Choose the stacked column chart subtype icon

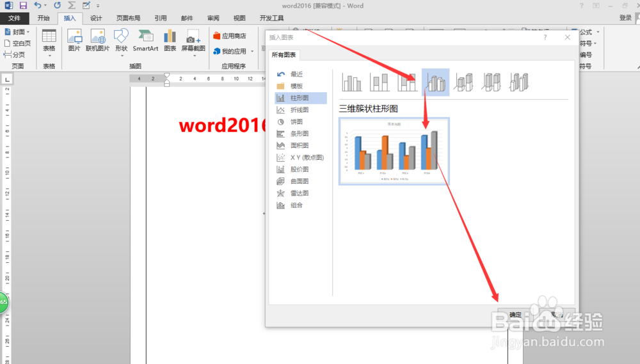pos(380,83)
